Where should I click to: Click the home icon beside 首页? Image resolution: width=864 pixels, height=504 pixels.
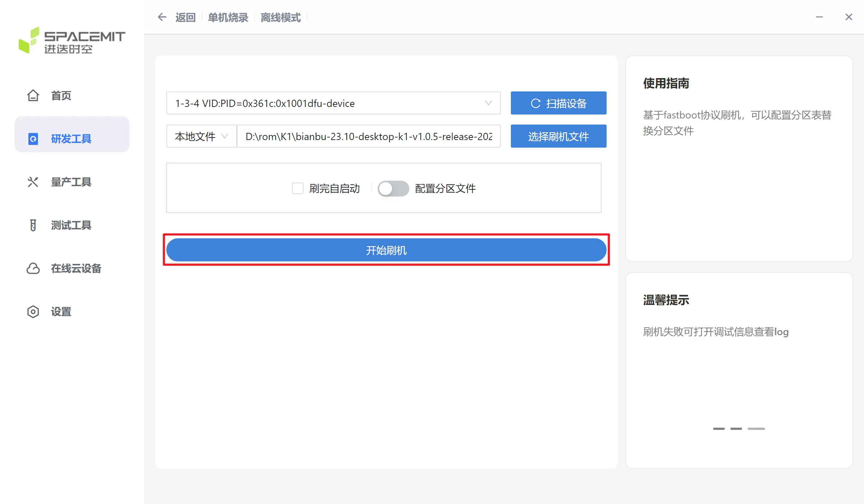(33, 95)
